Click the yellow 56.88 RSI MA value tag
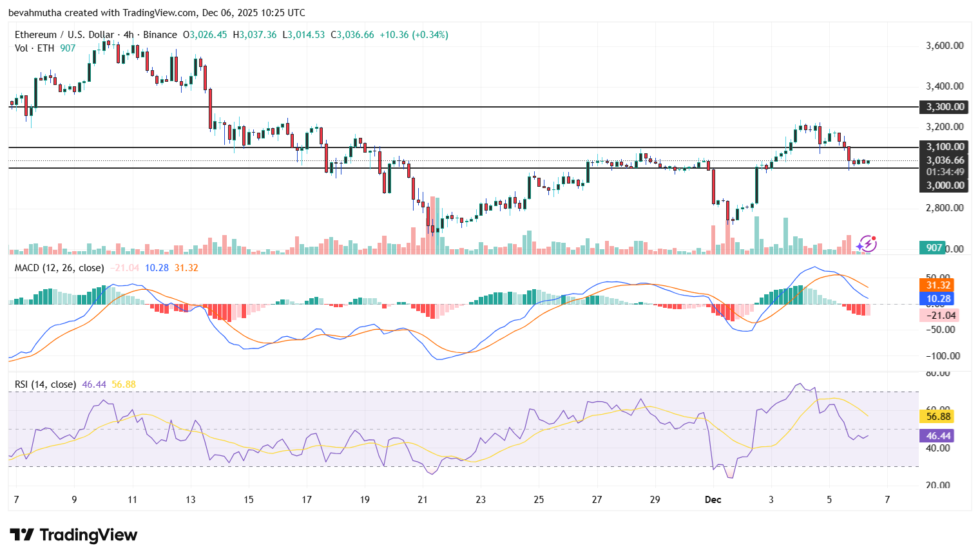 pyautogui.click(x=936, y=417)
